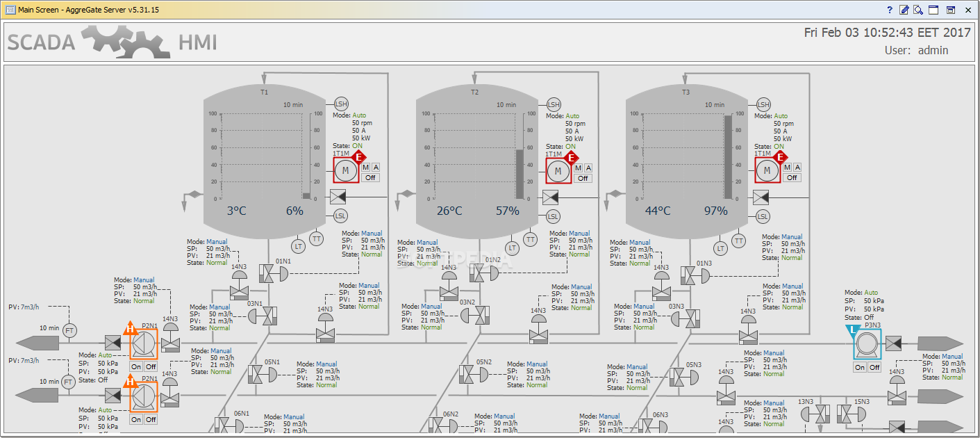
Task: Click the upper FT flow transmitter
Action: coord(69,331)
